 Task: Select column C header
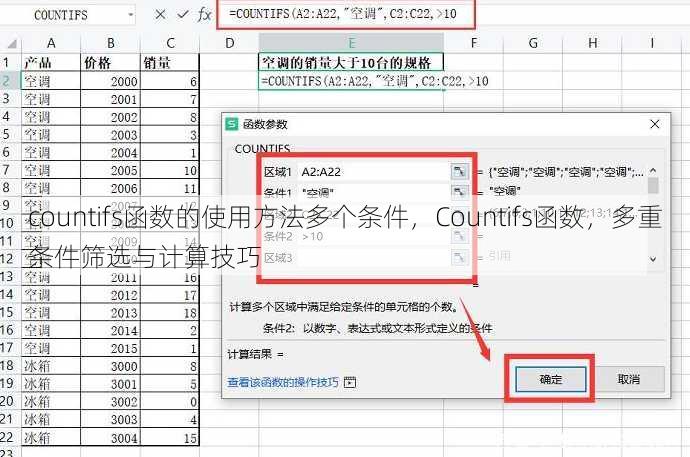tap(170, 43)
